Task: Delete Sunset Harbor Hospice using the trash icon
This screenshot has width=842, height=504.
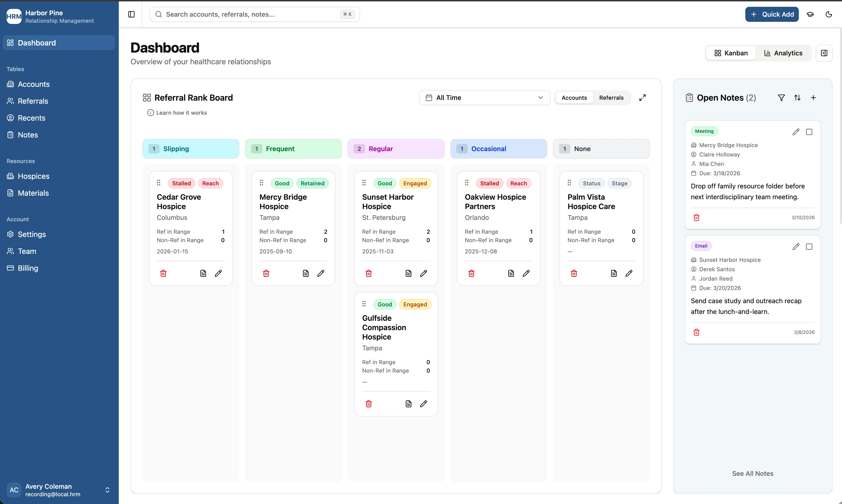Action: click(x=368, y=273)
